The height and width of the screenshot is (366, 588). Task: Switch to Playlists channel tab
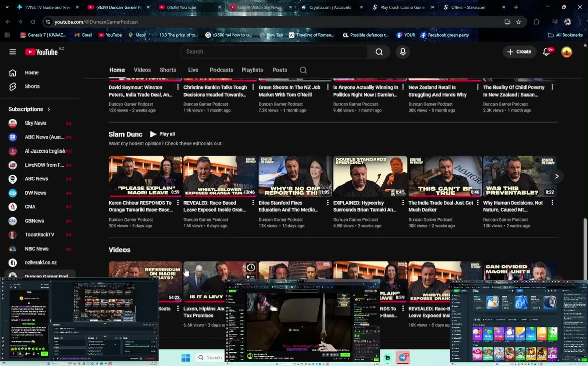click(x=252, y=70)
